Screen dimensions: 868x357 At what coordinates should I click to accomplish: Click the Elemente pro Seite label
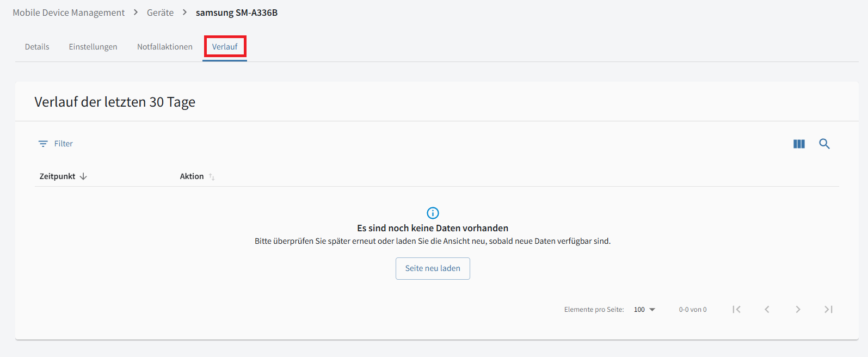click(x=594, y=310)
